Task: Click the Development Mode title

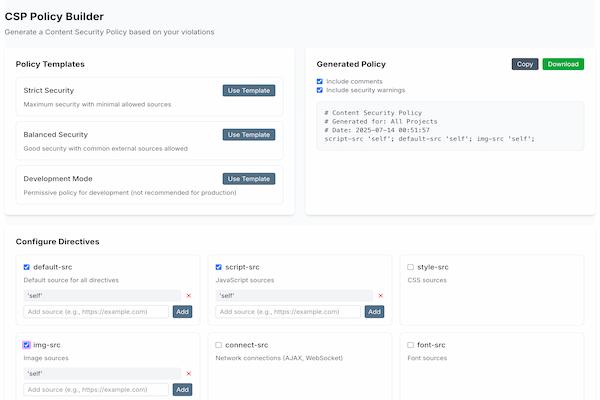Action: (58, 179)
